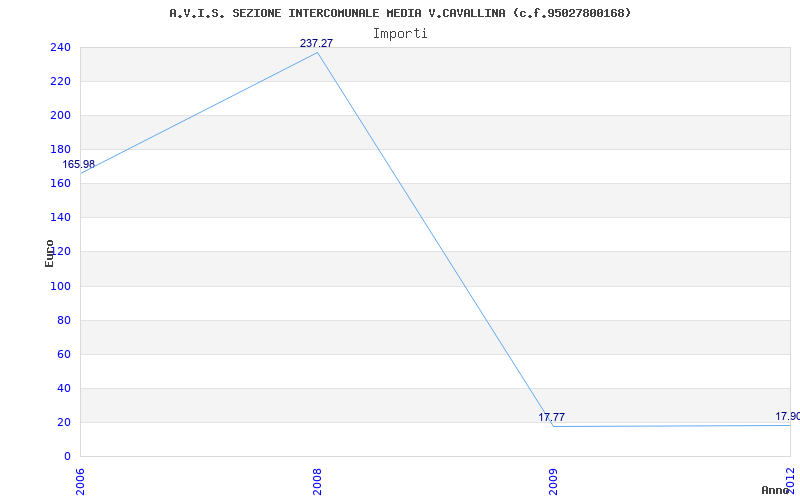800x500 pixels.
Task: Click the 100 y-axis tick label
Action: 60,286
